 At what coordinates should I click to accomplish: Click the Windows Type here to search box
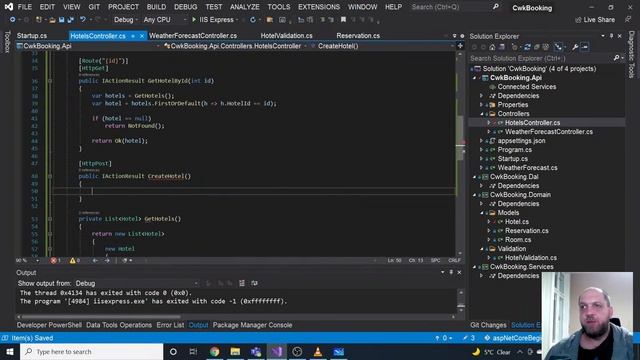(91, 351)
